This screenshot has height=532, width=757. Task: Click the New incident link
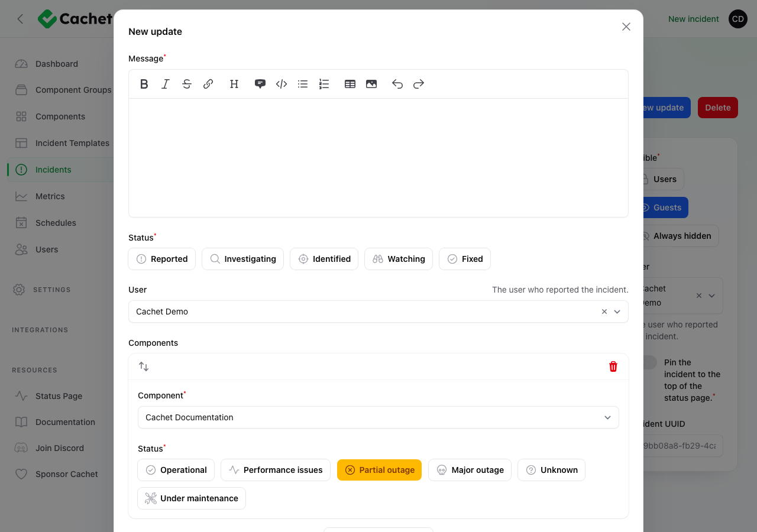694,19
